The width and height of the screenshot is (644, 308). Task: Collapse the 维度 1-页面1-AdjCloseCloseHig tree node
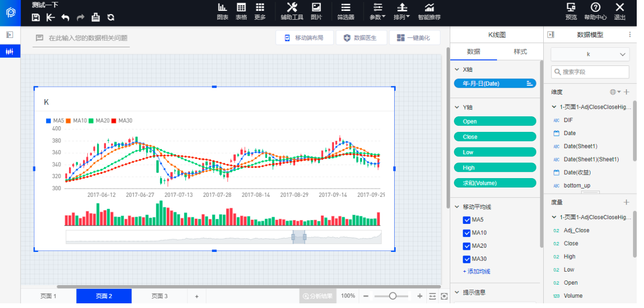(555, 107)
